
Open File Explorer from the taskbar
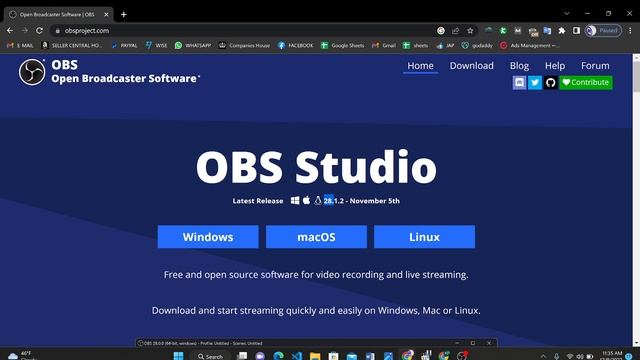click(x=315, y=356)
